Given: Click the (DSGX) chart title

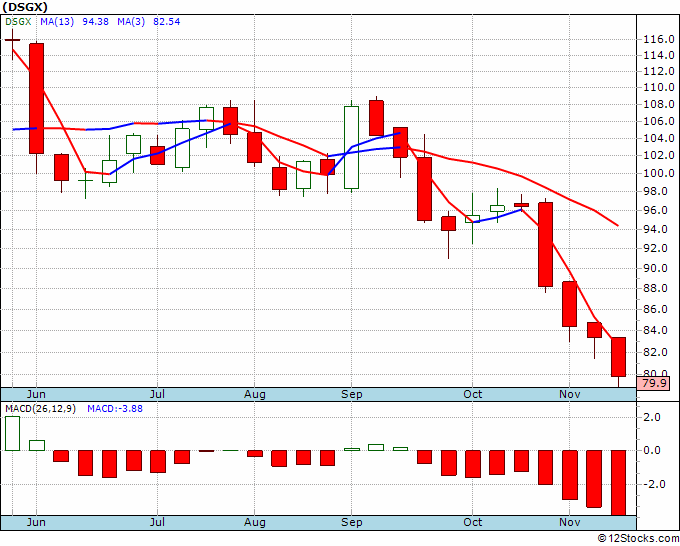Looking at the screenshot, I should click(25, 7).
